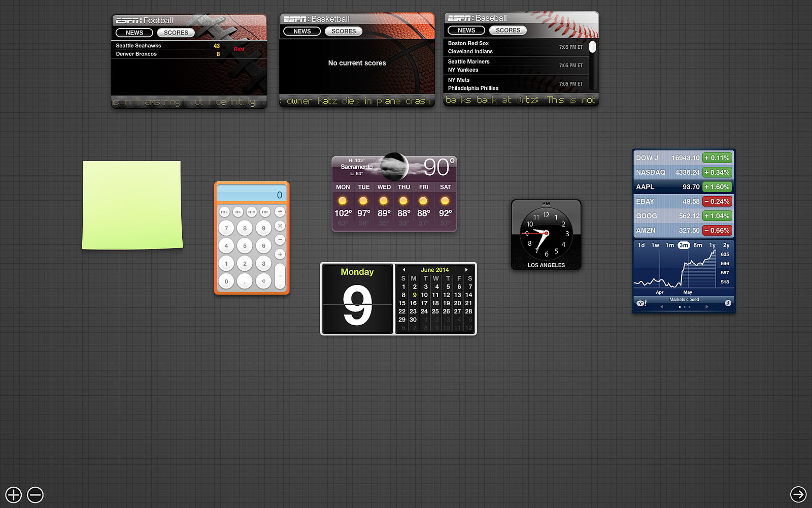Screen dimensions: 812x508
Task: Click the moon icon in the Weather widget
Action: 394,167
